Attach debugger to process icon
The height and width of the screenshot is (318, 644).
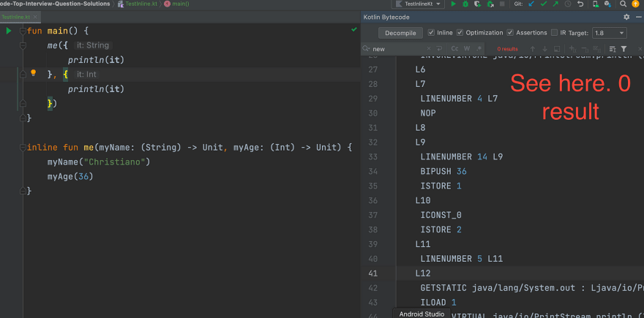pos(490,4)
